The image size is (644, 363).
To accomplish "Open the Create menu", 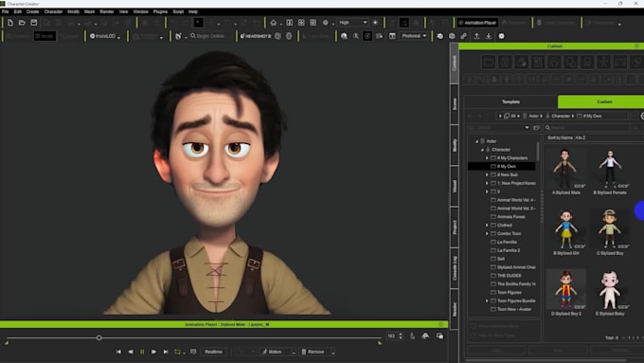I will [32, 12].
